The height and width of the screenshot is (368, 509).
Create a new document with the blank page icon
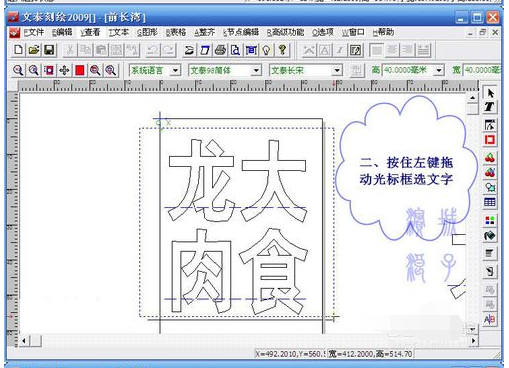pyautogui.click(x=18, y=50)
